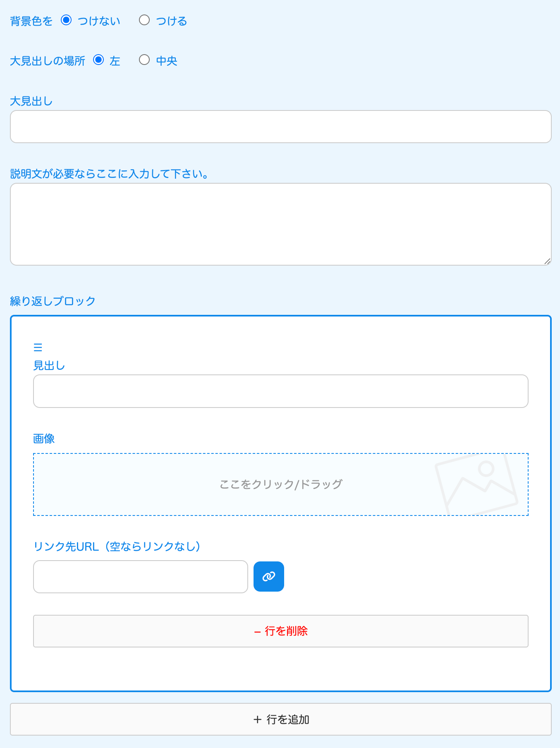Screen dimensions: 560x748
Task: Click the 大見出し field label
Action: [31, 101]
